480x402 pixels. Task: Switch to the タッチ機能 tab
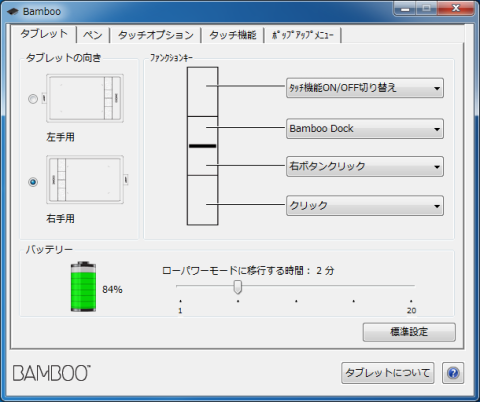(233, 35)
